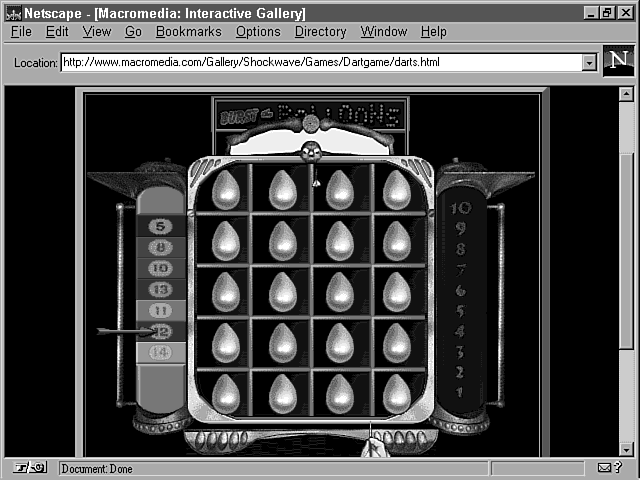
Task: Click the number 8 oval on left panel
Action: 161,247
